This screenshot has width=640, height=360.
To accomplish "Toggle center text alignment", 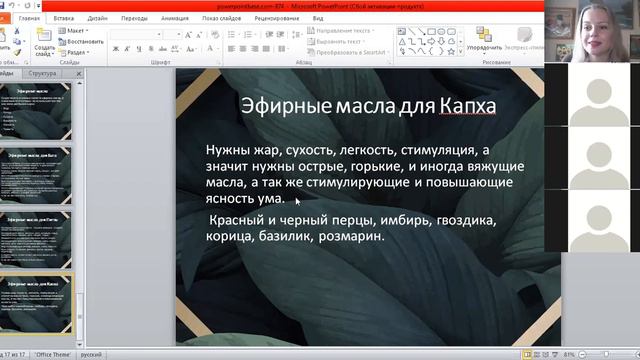I will [243, 49].
